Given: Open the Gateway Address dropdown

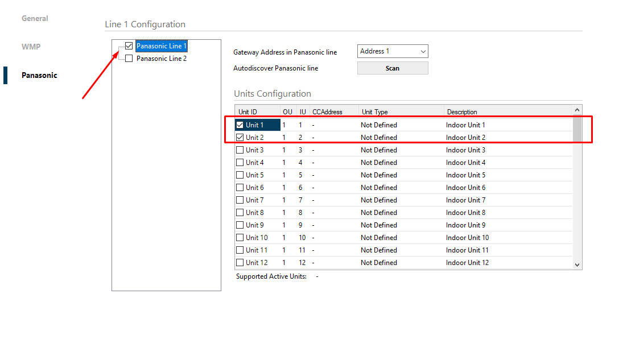Looking at the screenshot, I should pos(393,51).
